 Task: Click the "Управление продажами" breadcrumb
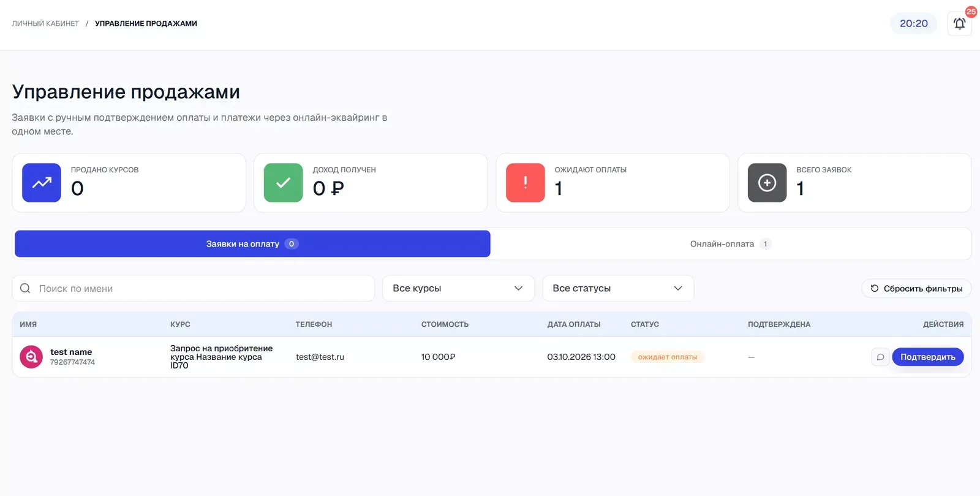146,23
